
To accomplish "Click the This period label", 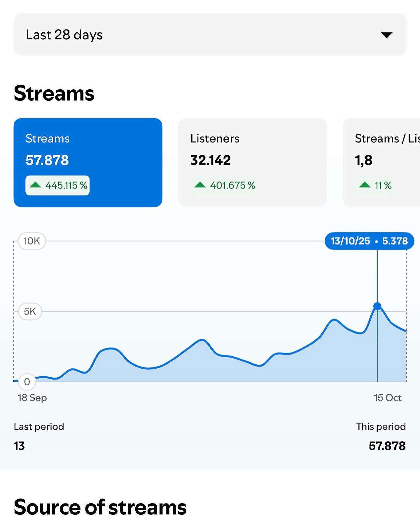I will click(x=381, y=427).
